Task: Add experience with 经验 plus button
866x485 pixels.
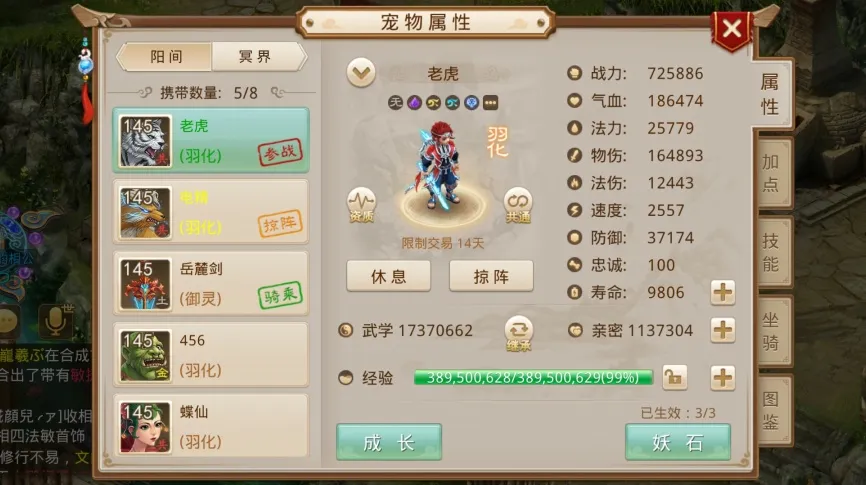Action: pyautogui.click(x=722, y=378)
